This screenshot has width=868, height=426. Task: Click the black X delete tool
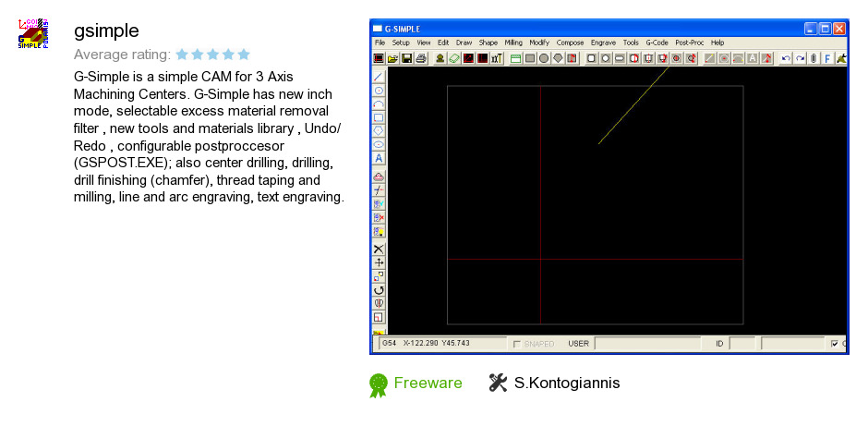379,249
